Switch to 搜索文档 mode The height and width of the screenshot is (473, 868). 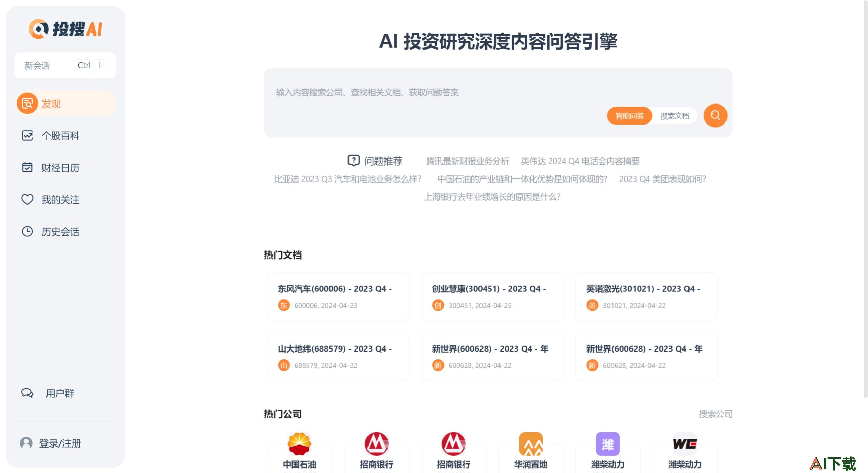(x=675, y=116)
